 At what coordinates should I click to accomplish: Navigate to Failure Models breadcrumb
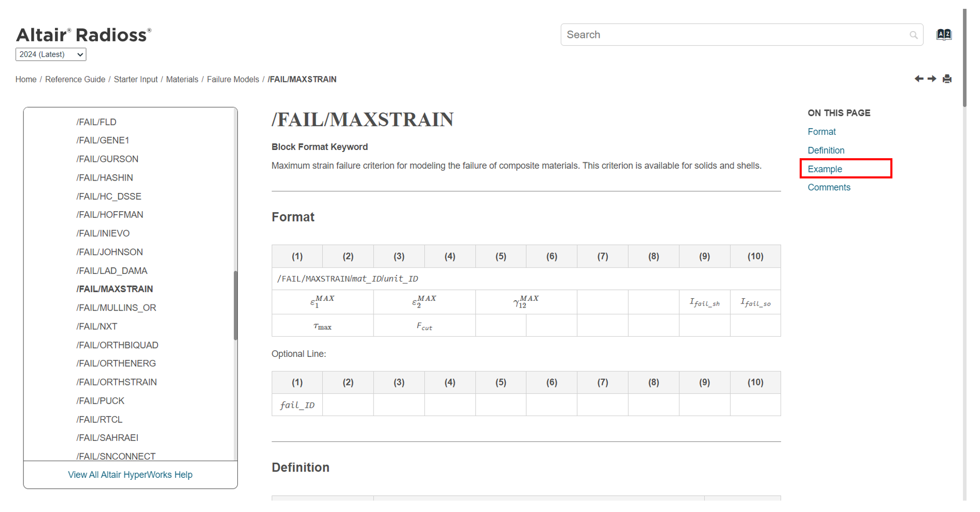tap(233, 79)
